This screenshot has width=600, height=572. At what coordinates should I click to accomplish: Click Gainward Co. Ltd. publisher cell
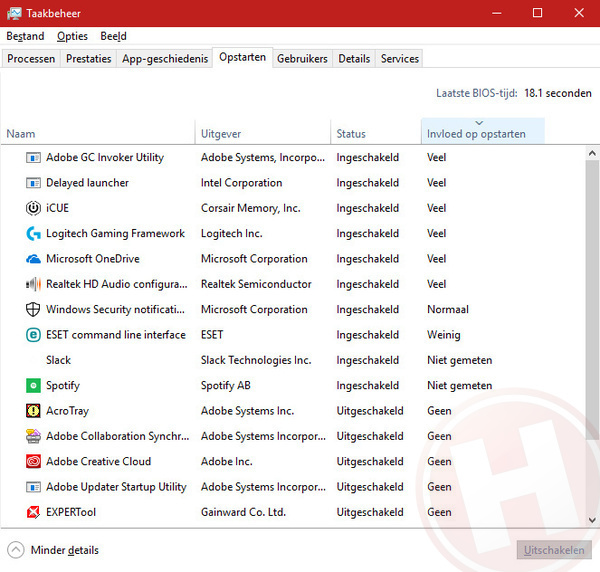243,512
